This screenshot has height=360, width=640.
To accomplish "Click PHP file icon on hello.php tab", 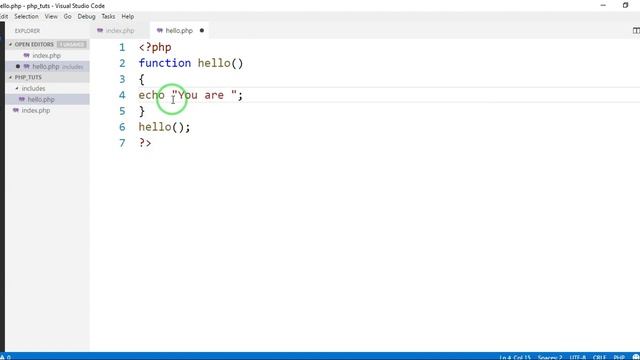I will pos(160,31).
